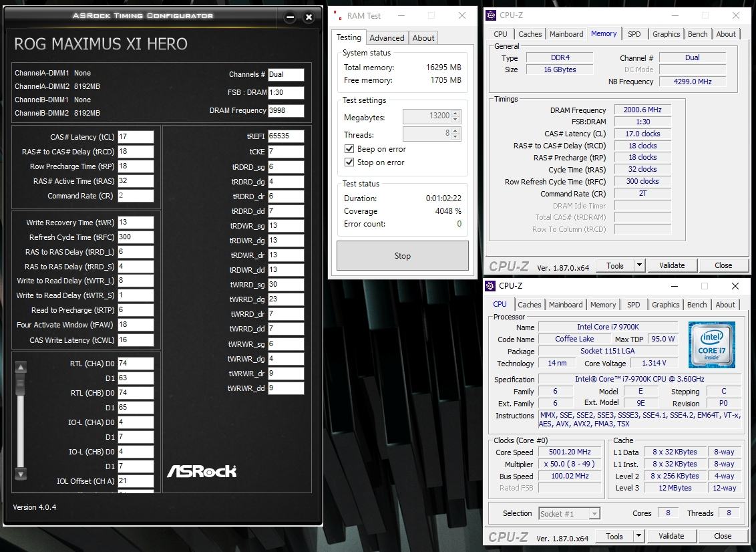This screenshot has width=756, height=552.
Task: Click Close in the lower CPU-Z window
Action: coord(723,536)
